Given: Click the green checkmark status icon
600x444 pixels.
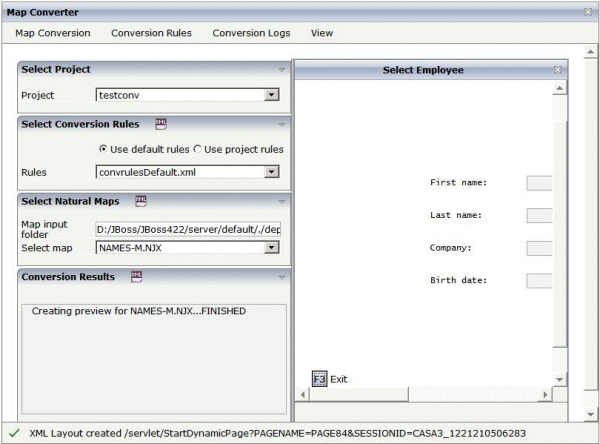Looking at the screenshot, I should point(14,433).
